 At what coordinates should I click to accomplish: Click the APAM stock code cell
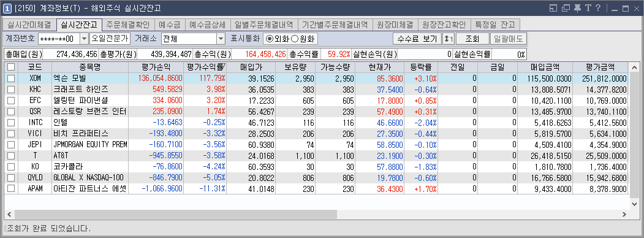pos(35,189)
